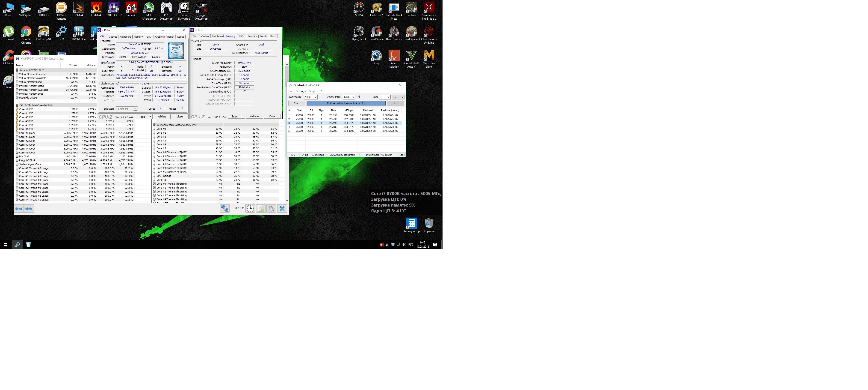The width and height of the screenshot is (868, 390).
Task: Click Windows Start button on taskbar
Action: tap(5, 245)
